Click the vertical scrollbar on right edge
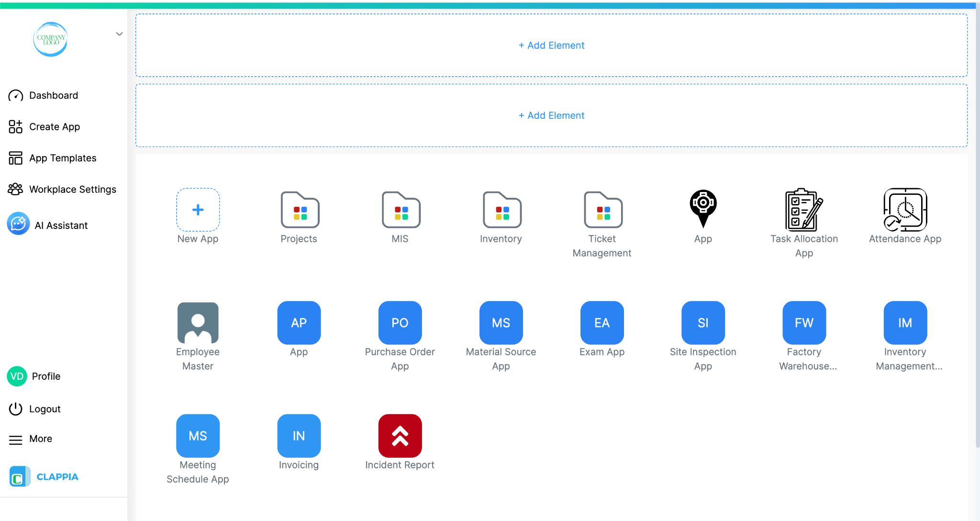Screen dimensions: 980x521 [x=977, y=225]
